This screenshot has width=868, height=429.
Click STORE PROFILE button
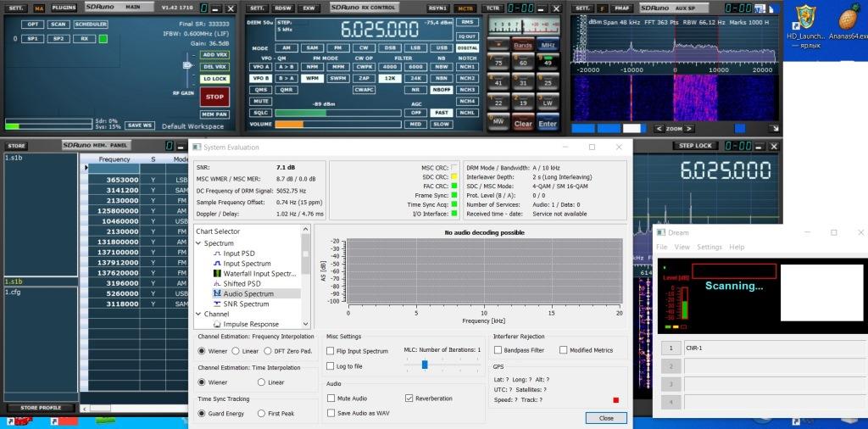(41, 408)
